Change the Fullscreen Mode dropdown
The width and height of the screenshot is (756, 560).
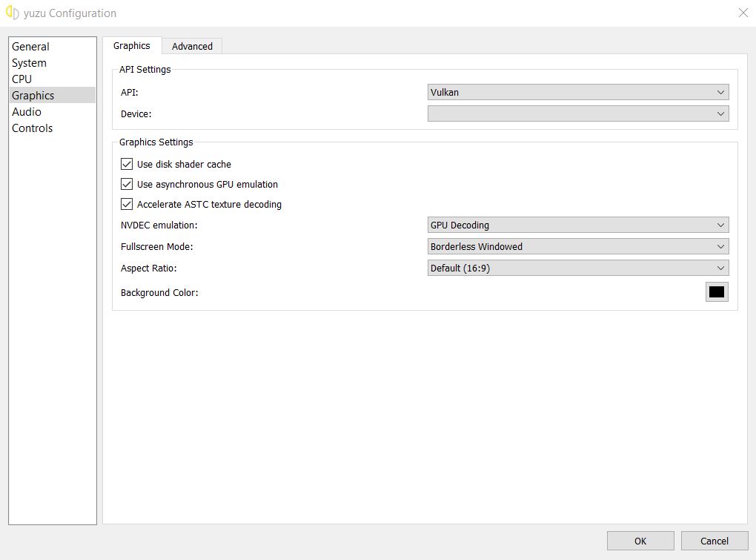(x=578, y=247)
